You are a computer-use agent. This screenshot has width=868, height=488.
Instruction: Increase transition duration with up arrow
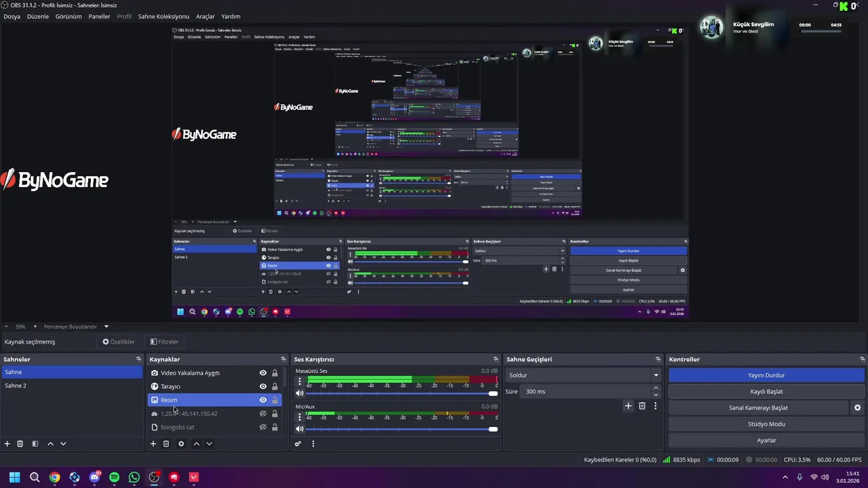655,388
